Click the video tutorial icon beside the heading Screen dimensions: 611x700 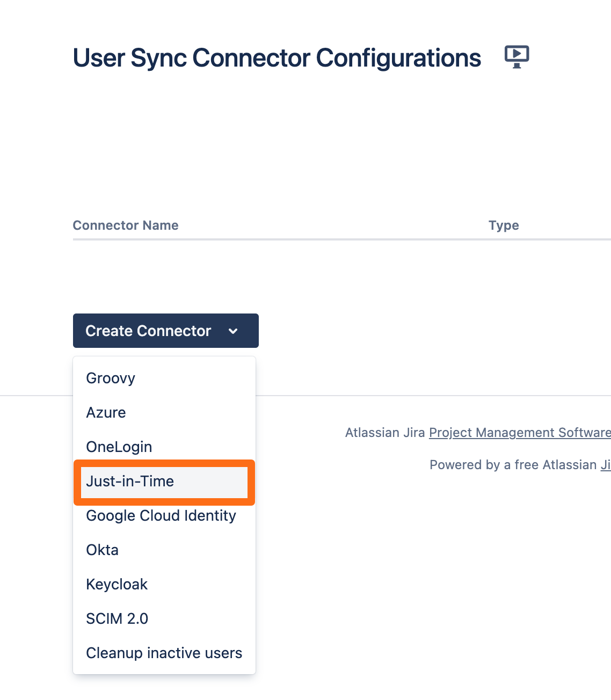[x=517, y=57]
